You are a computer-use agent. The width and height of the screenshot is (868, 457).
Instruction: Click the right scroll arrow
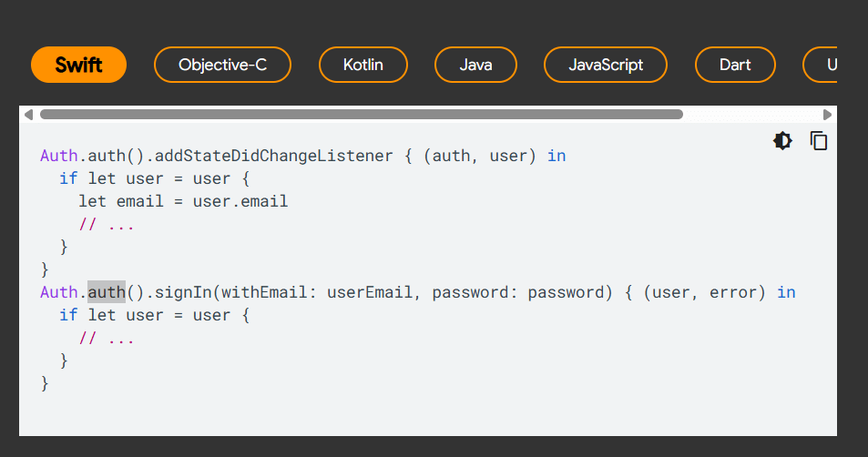click(827, 115)
